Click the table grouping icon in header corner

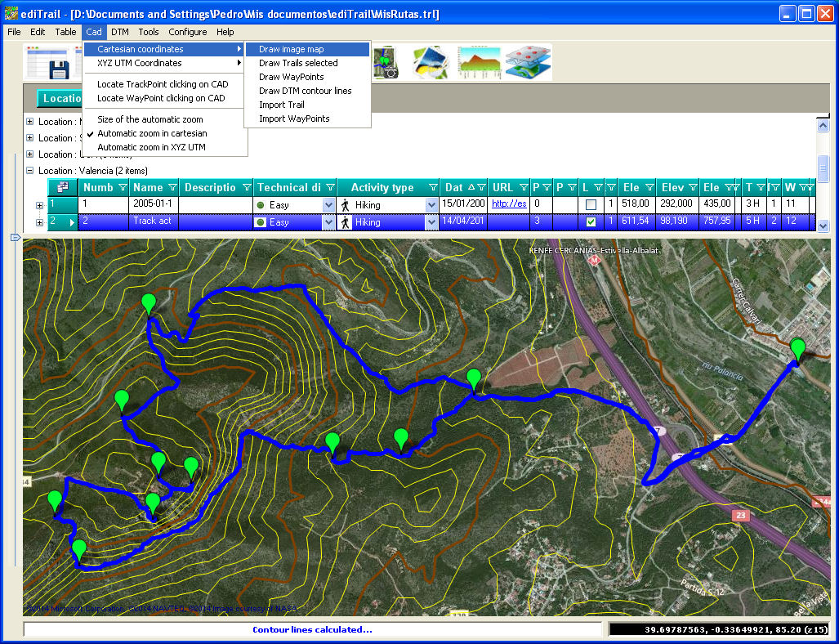point(63,187)
